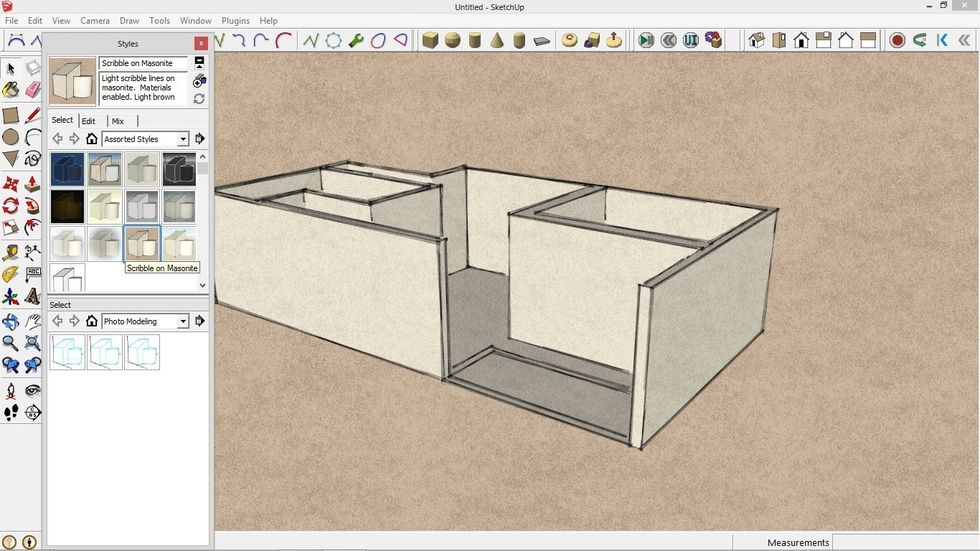Click In Model home button above style thumbnails

point(91,139)
